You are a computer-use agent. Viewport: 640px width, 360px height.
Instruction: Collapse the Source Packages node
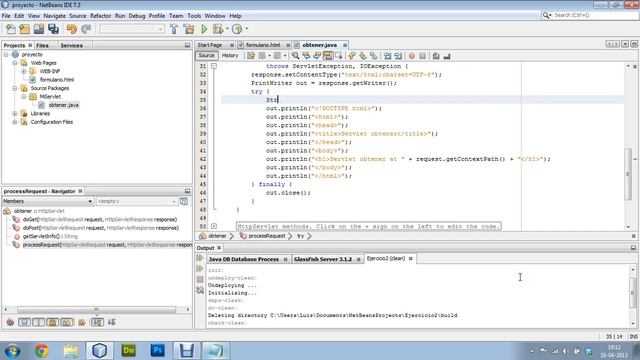(15, 88)
